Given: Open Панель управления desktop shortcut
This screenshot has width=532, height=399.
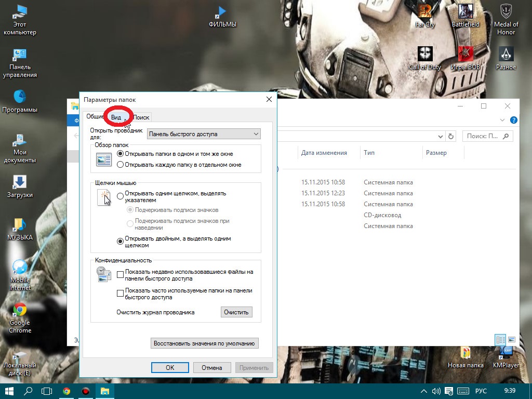Looking at the screenshot, I should (x=20, y=63).
